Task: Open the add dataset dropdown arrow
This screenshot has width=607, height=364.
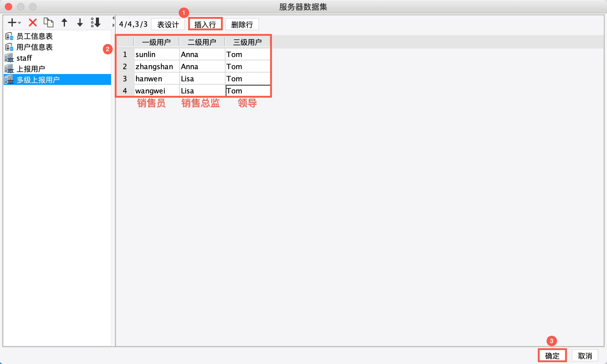Action: pos(19,23)
